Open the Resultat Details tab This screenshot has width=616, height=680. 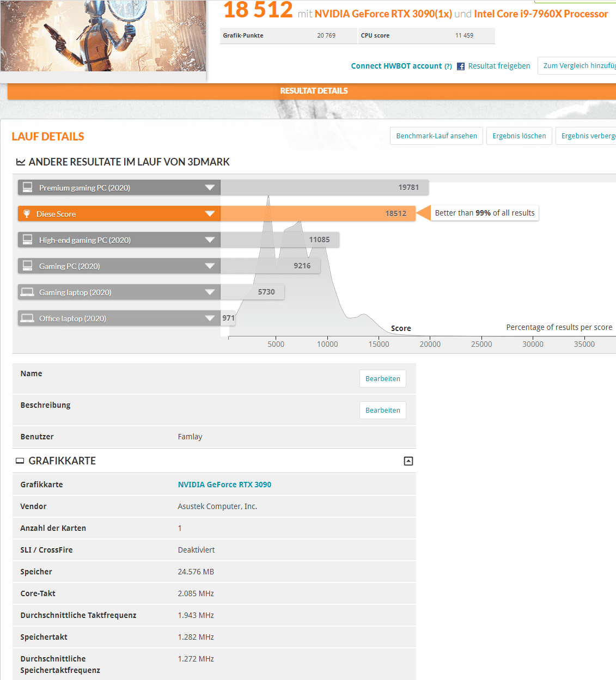tap(314, 91)
